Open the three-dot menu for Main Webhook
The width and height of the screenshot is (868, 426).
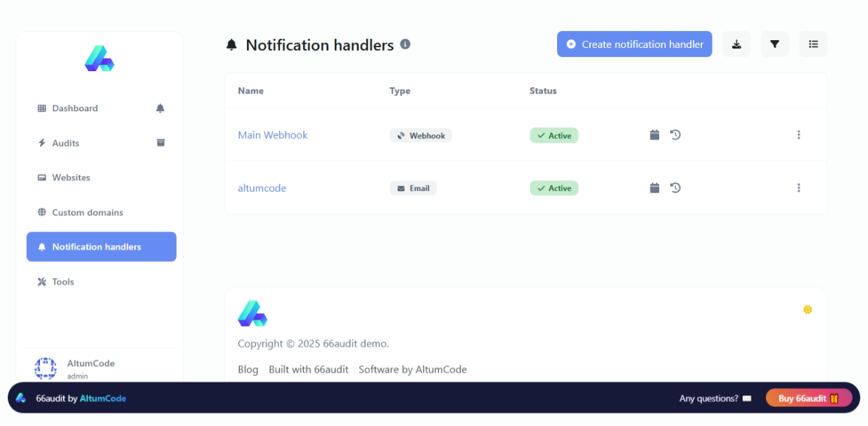798,134
